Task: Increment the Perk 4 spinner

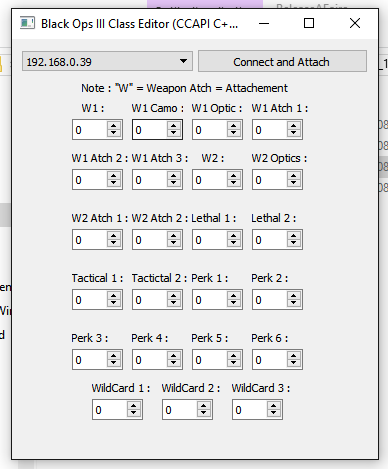Action: click(x=174, y=356)
